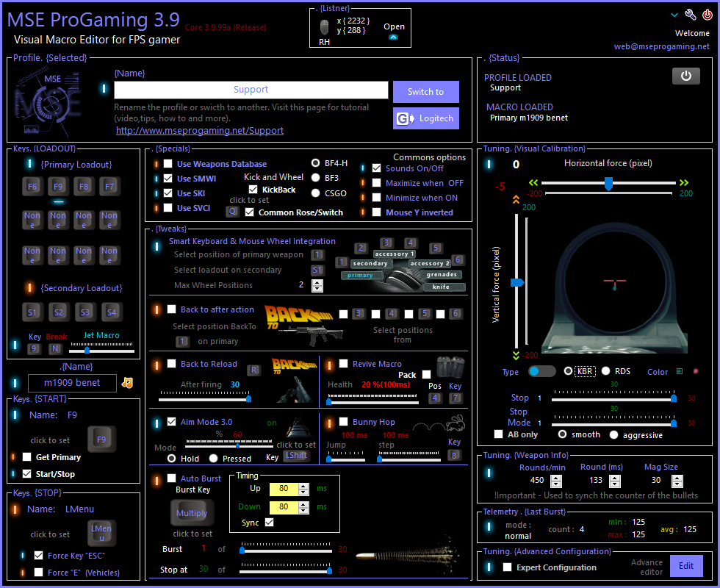Viewport: 720px width, 588px height.
Task: Click the gray power button in Status panel
Action: point(686,76)
